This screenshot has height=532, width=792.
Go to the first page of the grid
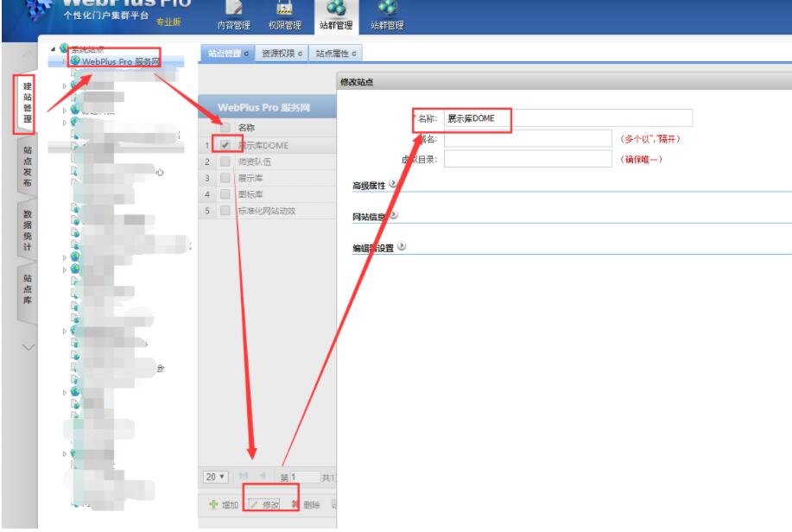243,476
